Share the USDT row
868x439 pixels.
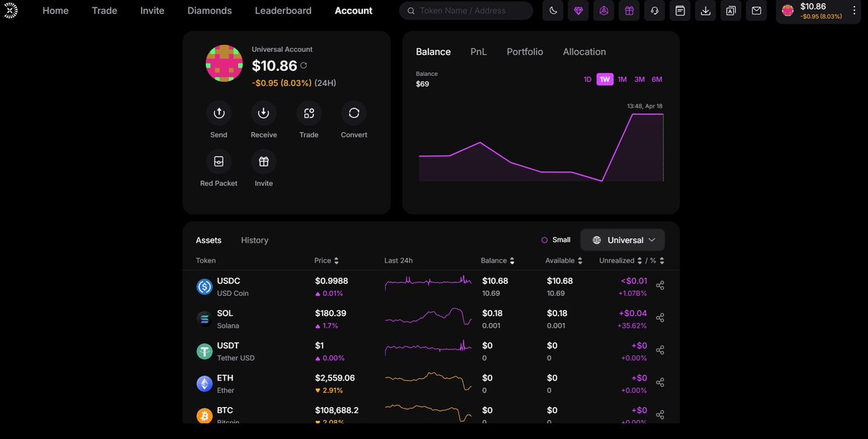[660, 350]
